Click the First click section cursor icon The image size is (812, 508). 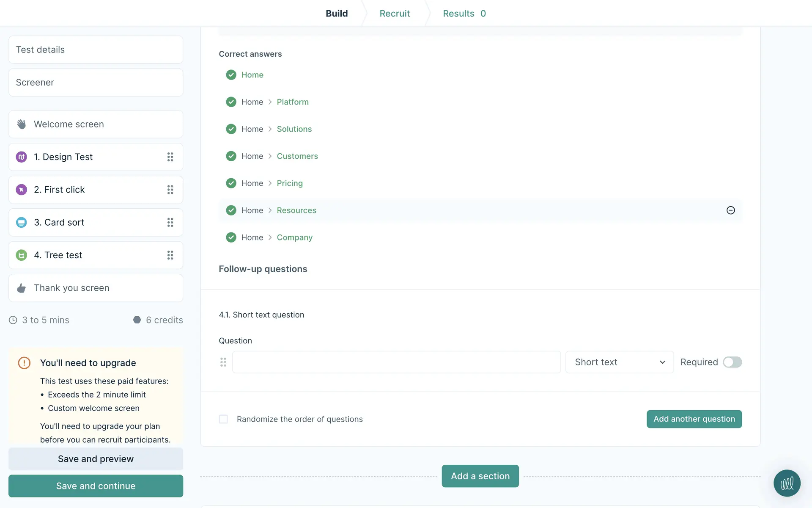(x=22, y=190)
